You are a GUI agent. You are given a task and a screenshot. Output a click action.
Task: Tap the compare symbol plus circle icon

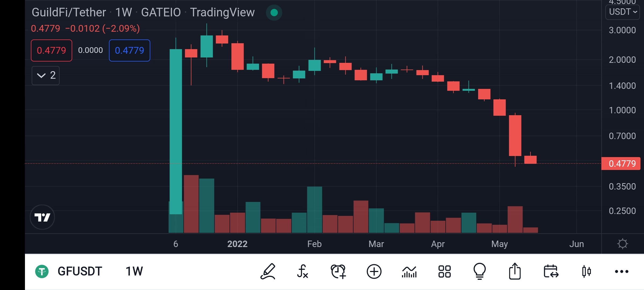(374, 271)
